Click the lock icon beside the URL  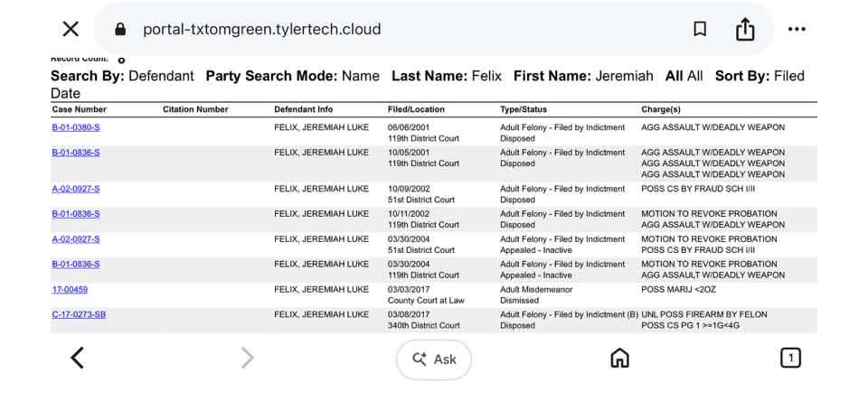coord(120,29)
